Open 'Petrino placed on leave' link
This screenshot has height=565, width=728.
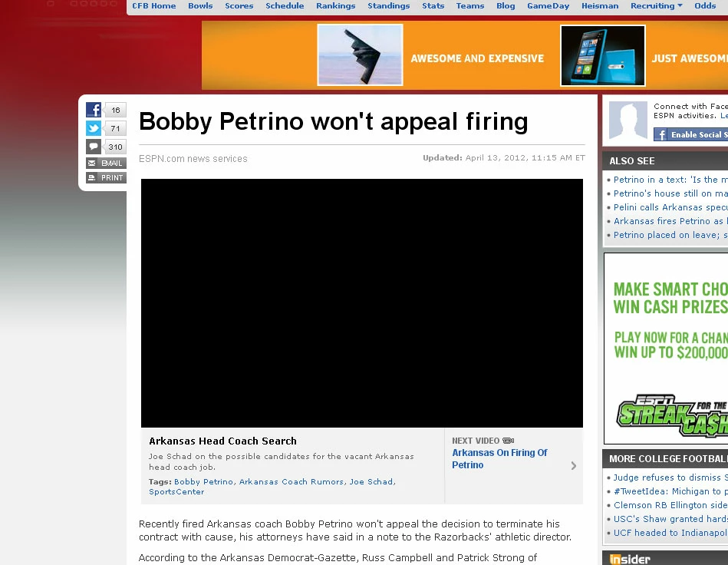click(670, 235)
